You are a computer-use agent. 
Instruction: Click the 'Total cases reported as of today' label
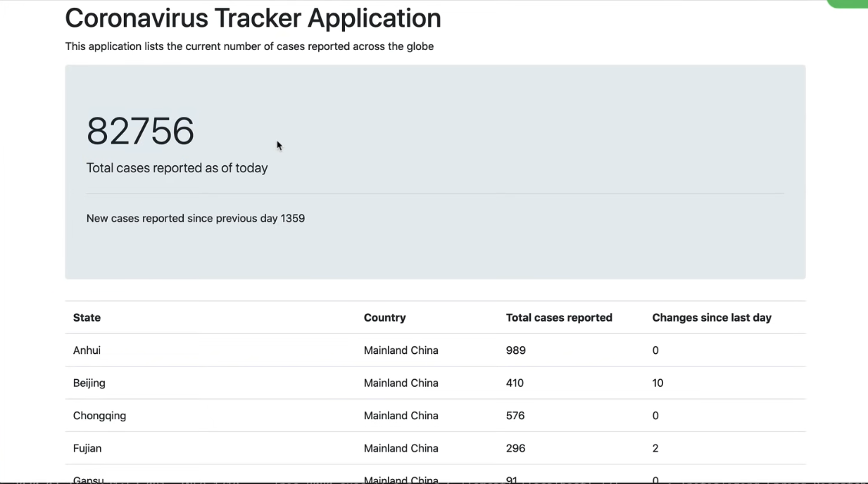pos(177,168)
